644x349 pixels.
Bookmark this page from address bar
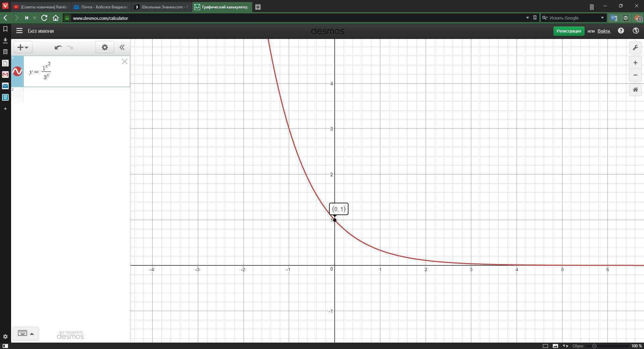point(535,18)
